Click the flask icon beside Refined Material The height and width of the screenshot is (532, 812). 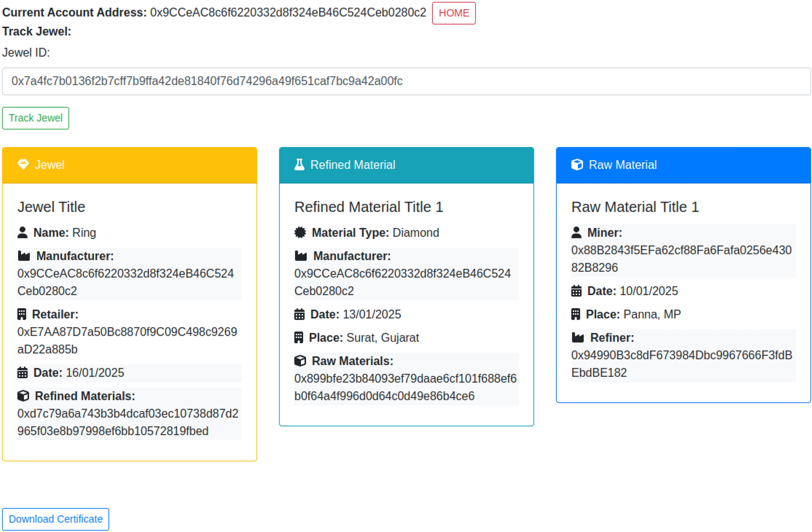pos(299,164)
